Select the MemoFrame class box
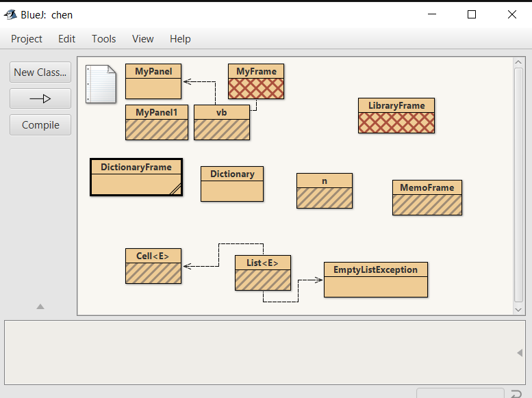 [427, 197]
